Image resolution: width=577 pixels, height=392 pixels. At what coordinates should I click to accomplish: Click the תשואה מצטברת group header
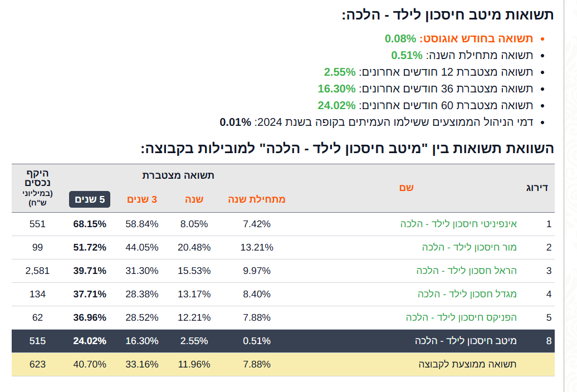click(178, 175)
